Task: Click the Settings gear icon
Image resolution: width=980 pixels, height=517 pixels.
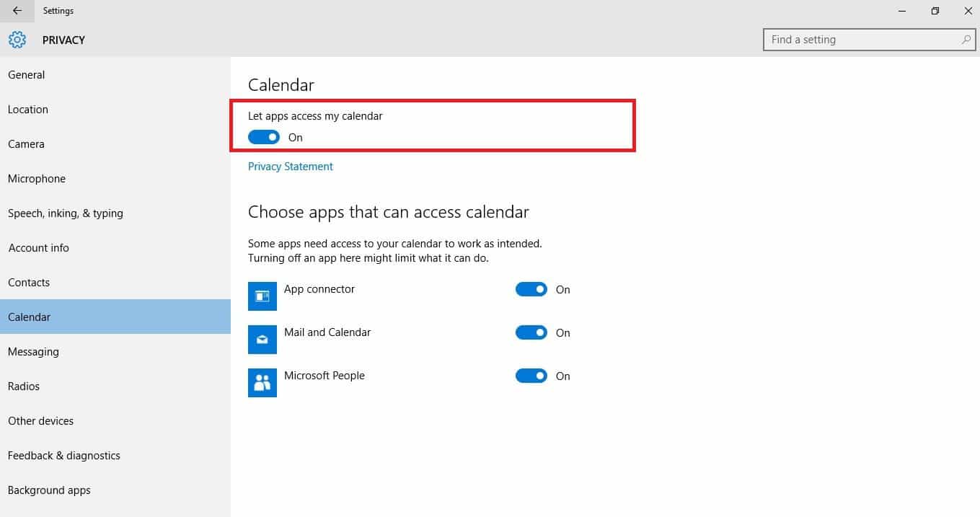Action: (x=17, y=39)
